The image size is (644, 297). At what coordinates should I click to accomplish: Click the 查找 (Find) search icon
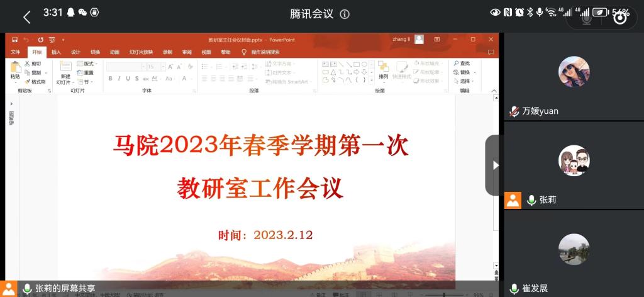[457, 64]
